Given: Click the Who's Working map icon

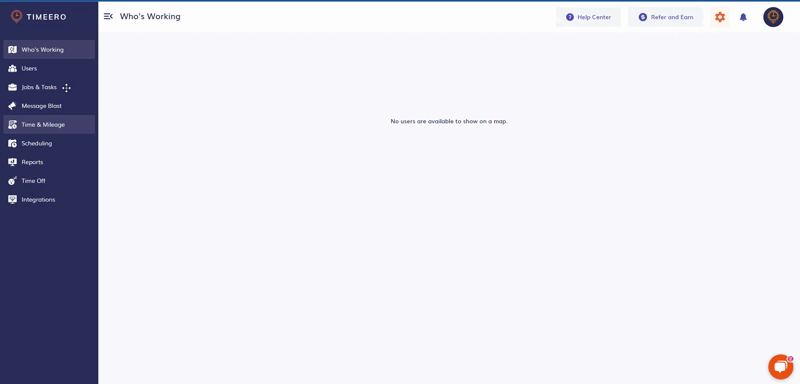Looking at the screenshot, I should pos(13,49).
